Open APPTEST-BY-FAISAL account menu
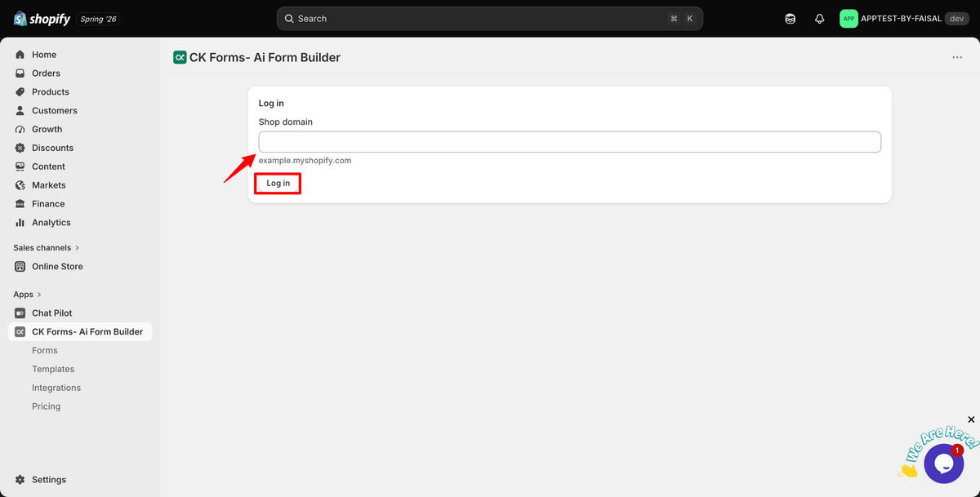The image size is (980, 497). tap(905, 19)
